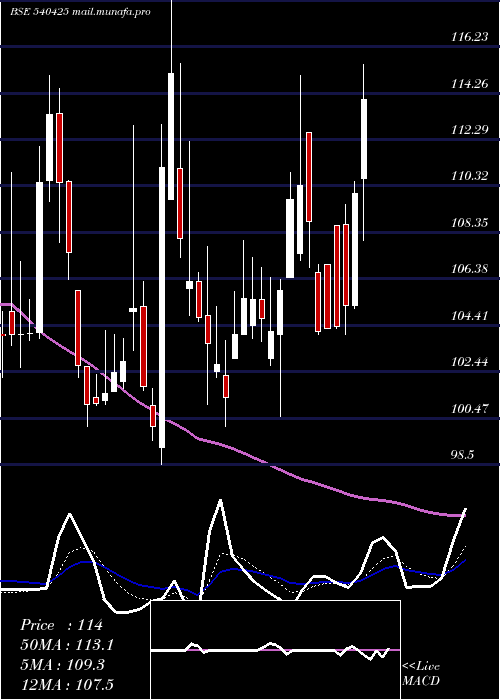Click inside the Live MACD inset chart
The height and width of the screenshot is (700, 500).
pyautogui.click(x=275, y=650)
